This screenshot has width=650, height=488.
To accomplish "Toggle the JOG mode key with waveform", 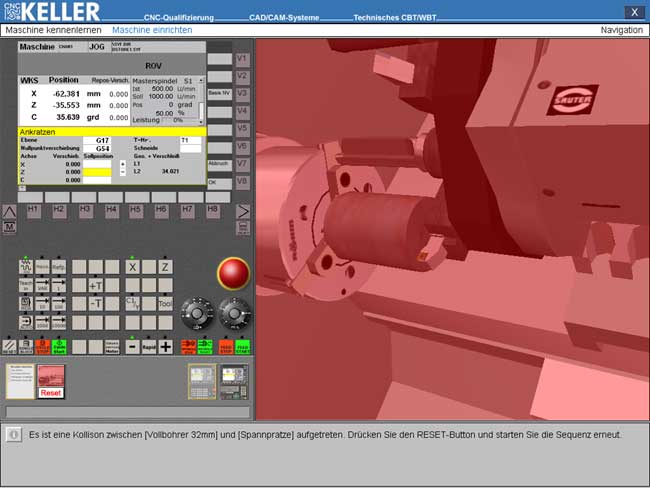I will click(x=26, y=267).
